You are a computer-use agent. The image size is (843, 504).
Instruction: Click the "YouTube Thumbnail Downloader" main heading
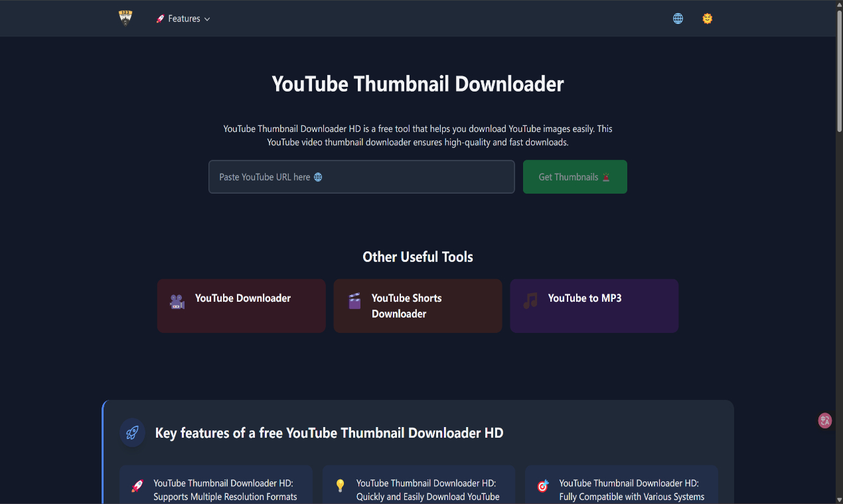click(x=418, y=84)
